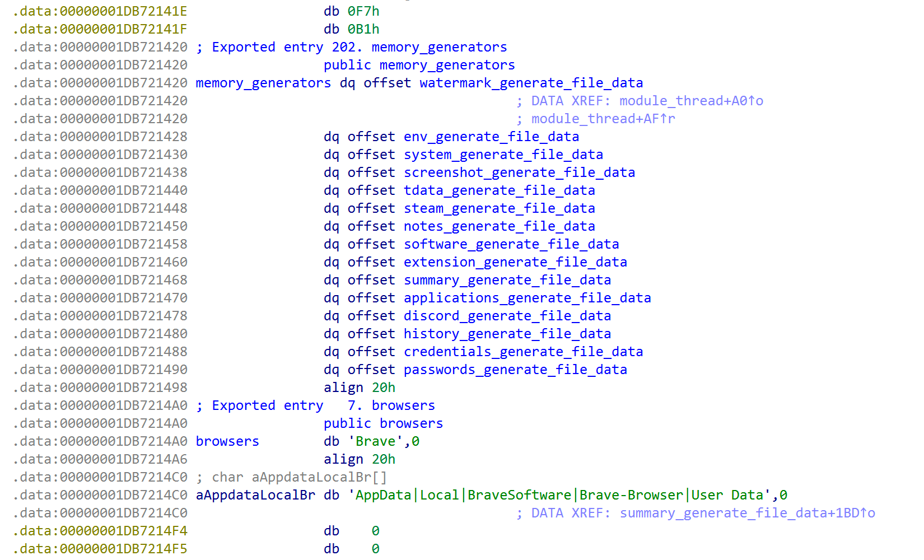This screenshot has width=924, height=560.
Task: Open notes_generate_file_data
Action: pyautogui.click(x=498, y=226)
